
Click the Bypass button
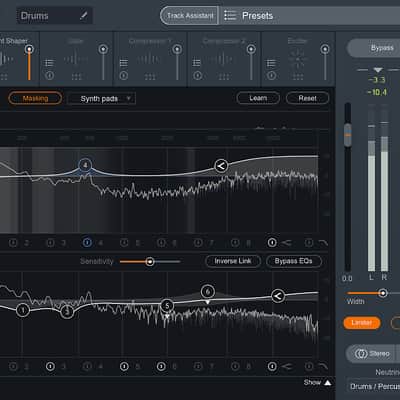click(x=374, y=48)
